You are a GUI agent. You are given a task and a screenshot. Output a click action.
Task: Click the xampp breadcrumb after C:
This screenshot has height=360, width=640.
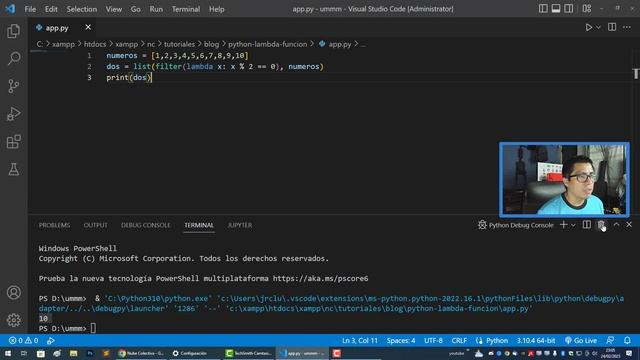click(x=63, y=44)
